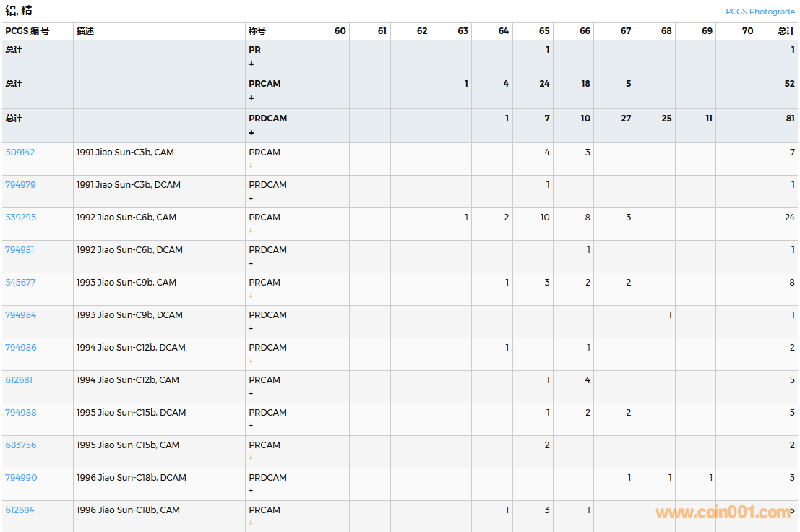Open the PCGS Photograde link
Viewport: 800px width, 532px height.
[760, 12]
